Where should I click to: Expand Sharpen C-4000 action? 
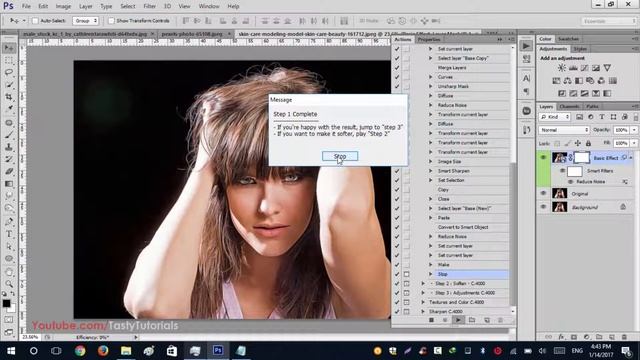click(423, 312)
